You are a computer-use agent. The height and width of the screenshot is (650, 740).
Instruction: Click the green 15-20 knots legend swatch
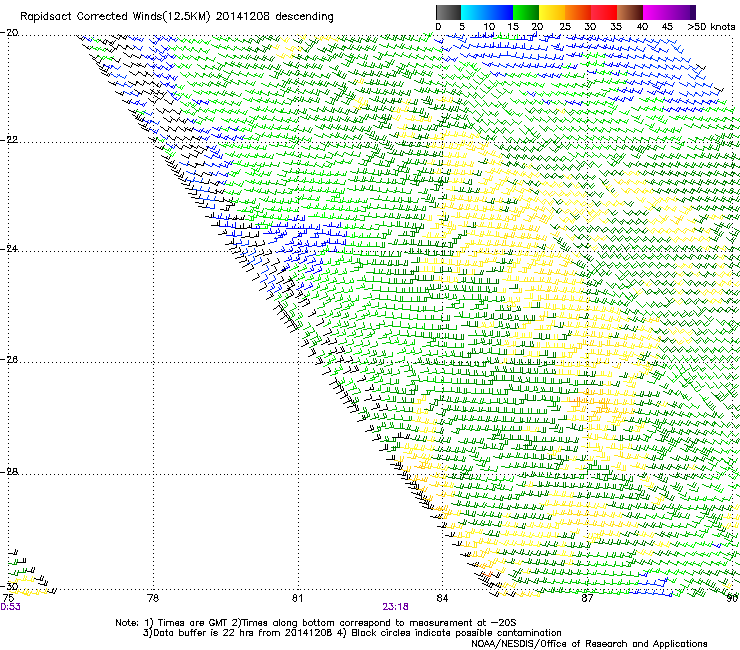click(526, 12)
